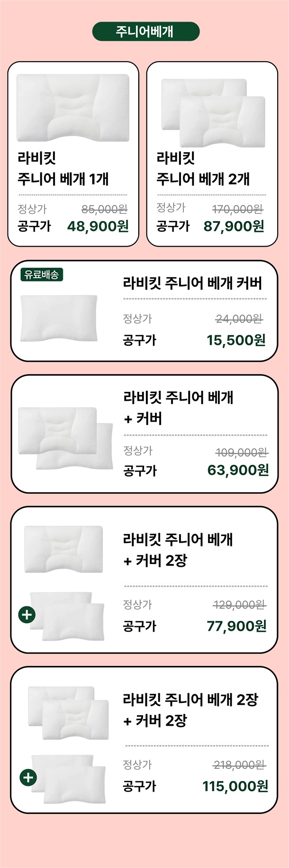This screenshot has height=868, width=289.
Task: Click the 87,900원 group-buy price
Action: [x=234, y=226]
